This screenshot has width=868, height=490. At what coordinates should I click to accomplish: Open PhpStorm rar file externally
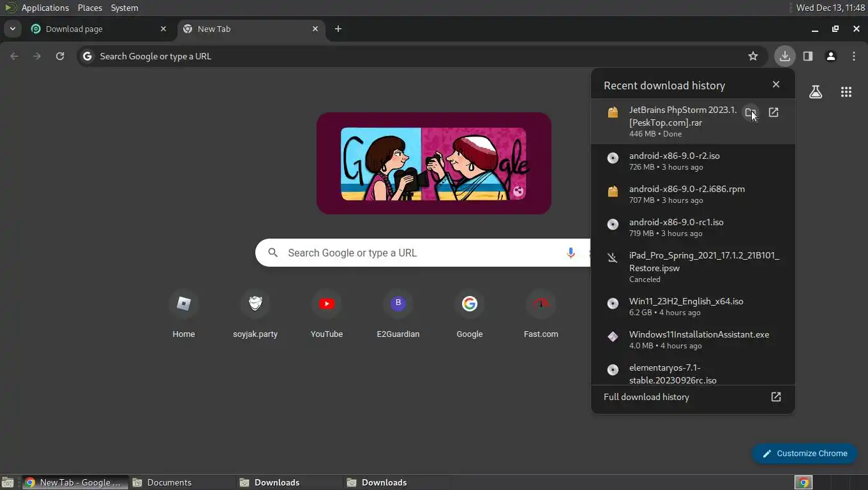(774, 112)
